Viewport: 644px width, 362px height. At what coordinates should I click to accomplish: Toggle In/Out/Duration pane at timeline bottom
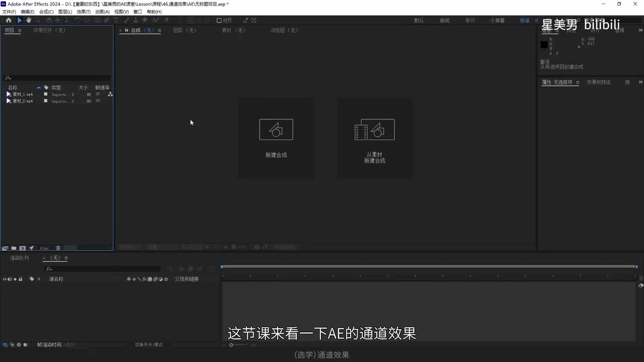coord(19,345)
